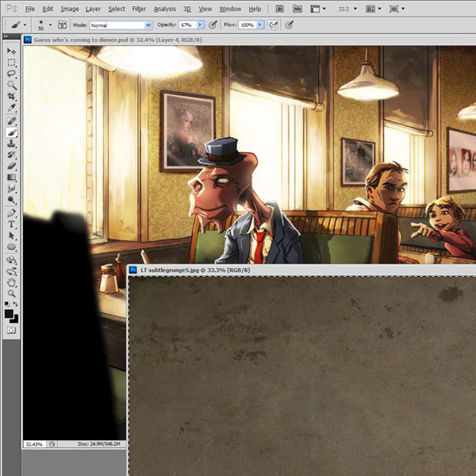Select the Zoom magnifier tool in toolbox
Viewport: 476px width, 476px height.
(12, 294)
